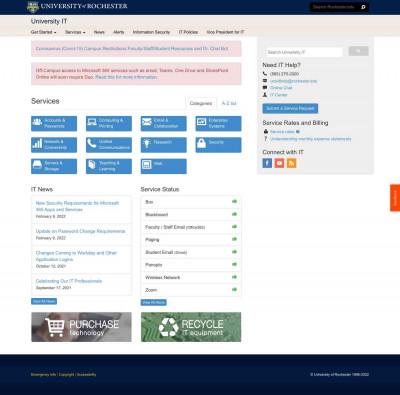This screenshot has width=400, height=395.
Task: Open Changes Coming to Workday article
Action: (76, 256)
